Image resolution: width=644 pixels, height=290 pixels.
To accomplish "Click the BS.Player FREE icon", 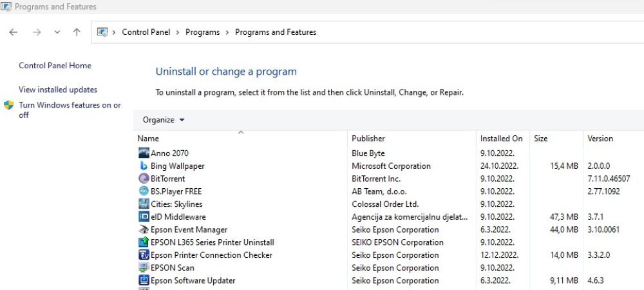I will [144, 191].
